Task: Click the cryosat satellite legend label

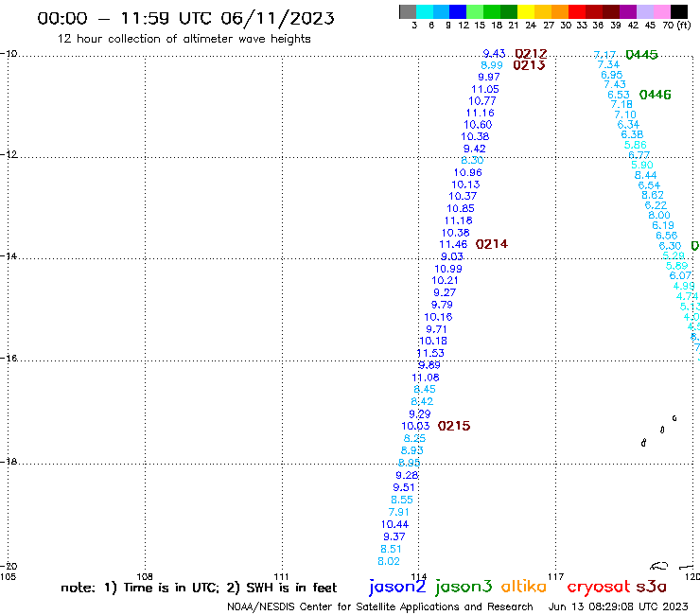Action: pyautogui.click(x=598, y=587)
